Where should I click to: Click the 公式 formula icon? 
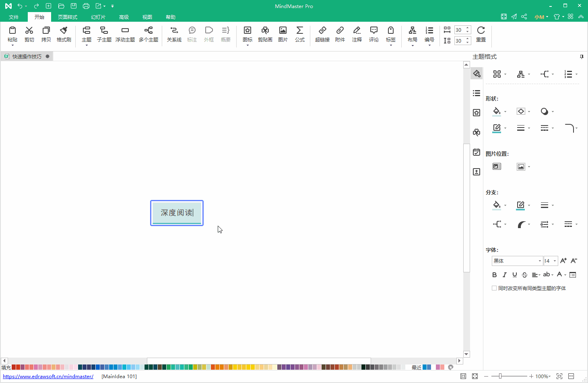(x=299, y=34)
